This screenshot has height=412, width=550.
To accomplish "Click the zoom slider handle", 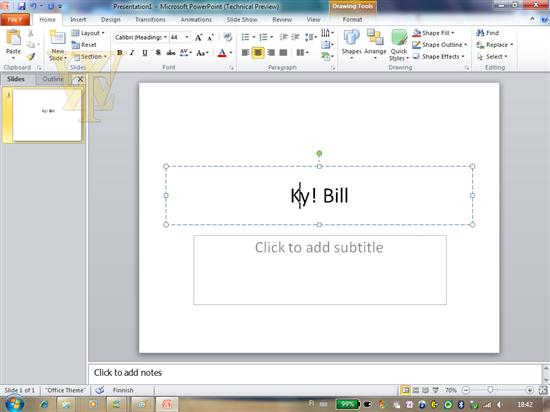I will (x=490, y=390).
